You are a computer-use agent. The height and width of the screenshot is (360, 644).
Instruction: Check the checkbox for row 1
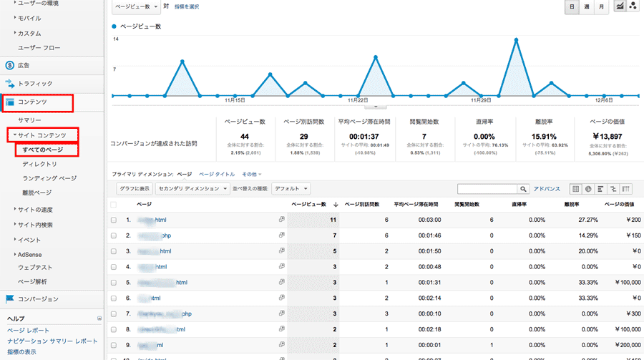pyautogui.click(x=114, y=220)
